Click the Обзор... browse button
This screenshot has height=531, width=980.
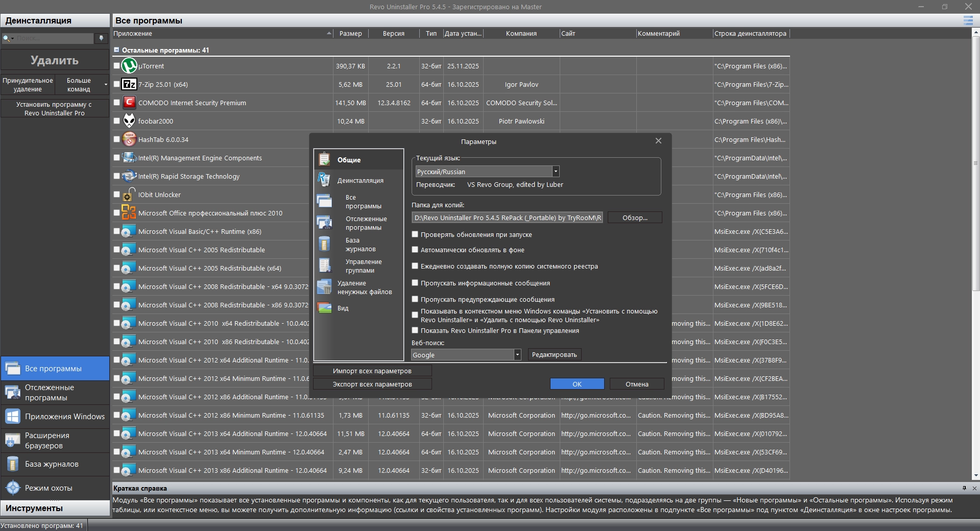coord(635,218)
